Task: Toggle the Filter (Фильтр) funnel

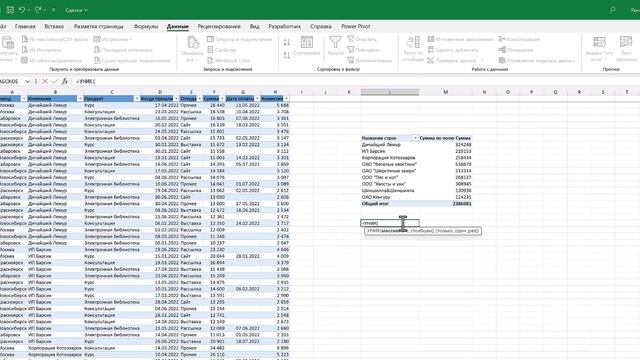Action: point(336,46)
